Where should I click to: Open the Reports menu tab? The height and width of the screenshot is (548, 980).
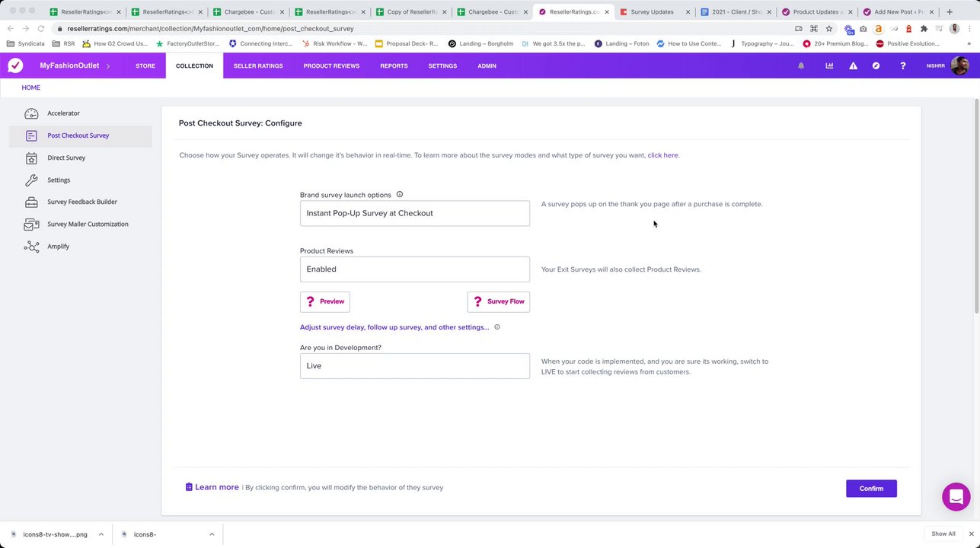(x=394, y=66)
